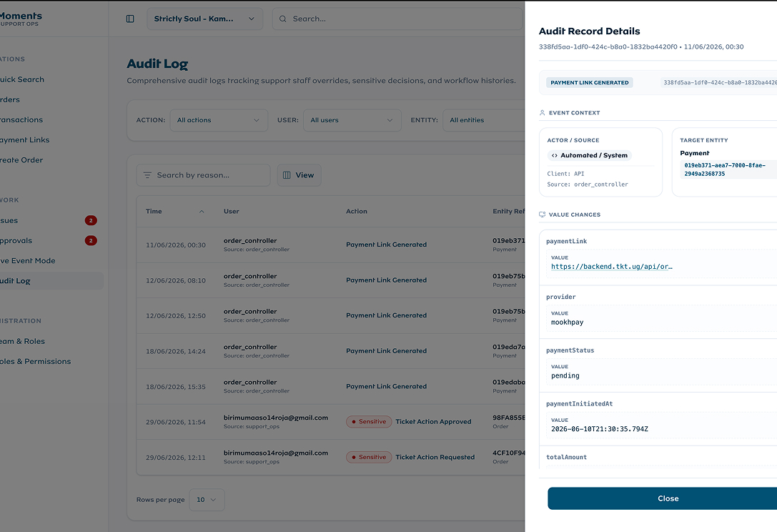This screenshot has width=777, height=532.
Task: Select the row dated 11/06/2026, 00:30
Action: pos(330,245)
